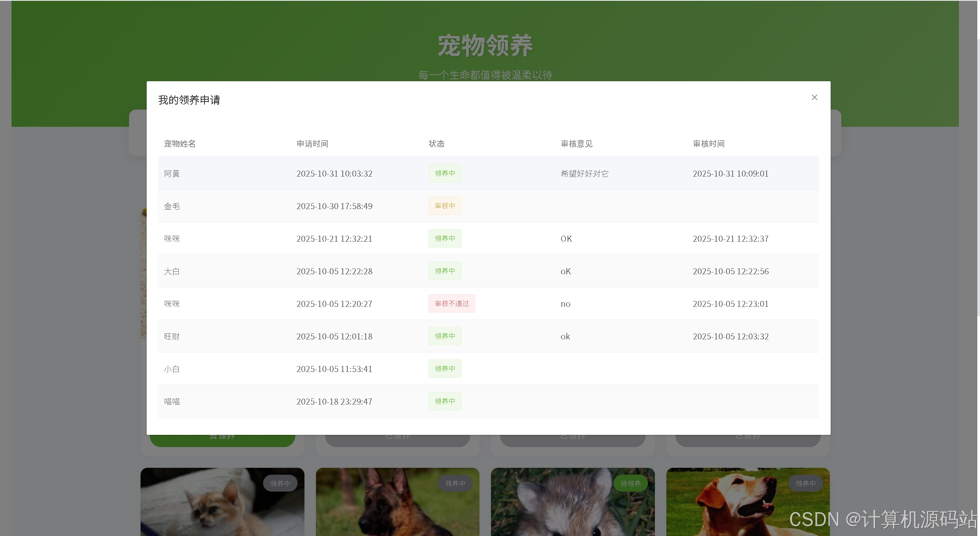Click the review time 2025-10-05 12:23:01
980x536 pixels.
(x=731, y=304)
